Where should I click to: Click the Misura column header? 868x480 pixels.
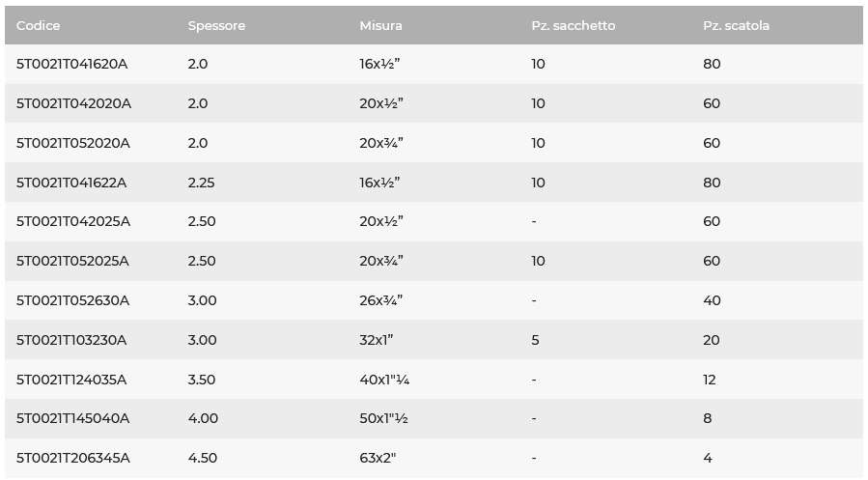[x=380, y=25]
